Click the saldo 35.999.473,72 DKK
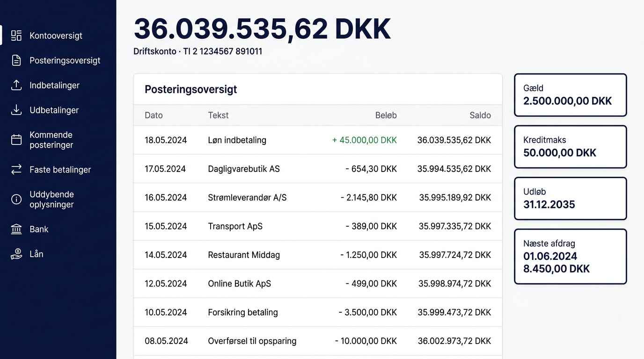The width and height of the screenshot is (644, 359). tap(455, 312)
